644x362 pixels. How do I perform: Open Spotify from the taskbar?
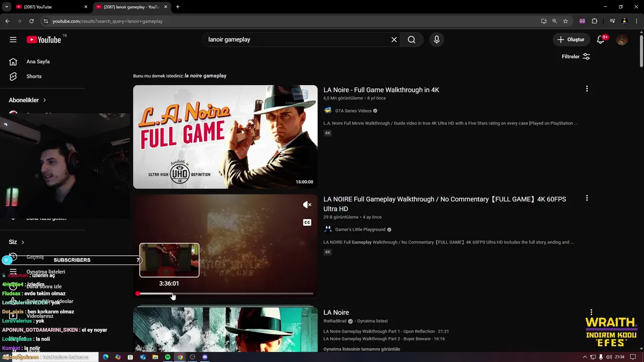pyautogui.click(x=168, y=357)
